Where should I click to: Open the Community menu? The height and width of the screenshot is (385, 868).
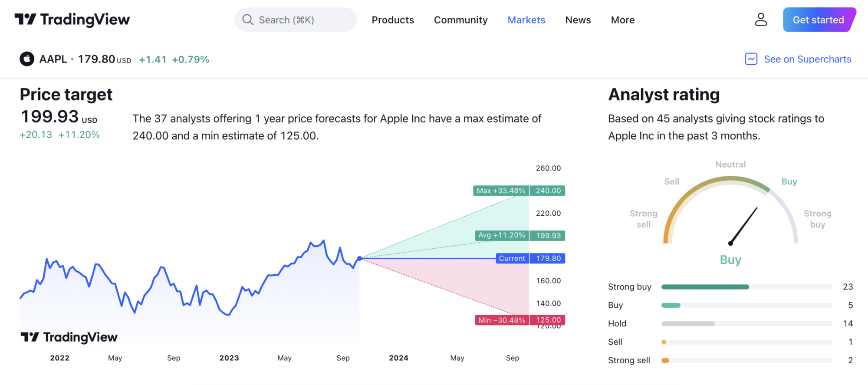[460, 20]
